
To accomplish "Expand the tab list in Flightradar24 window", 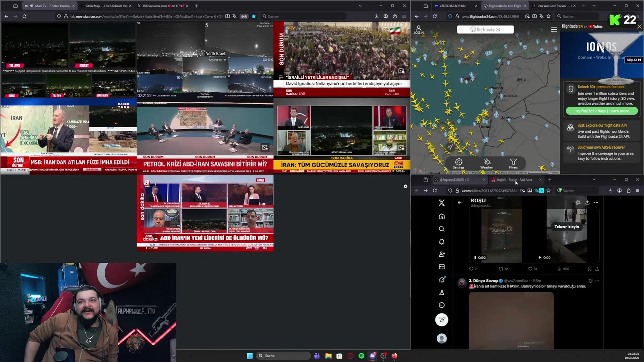I will coord(594,6).
